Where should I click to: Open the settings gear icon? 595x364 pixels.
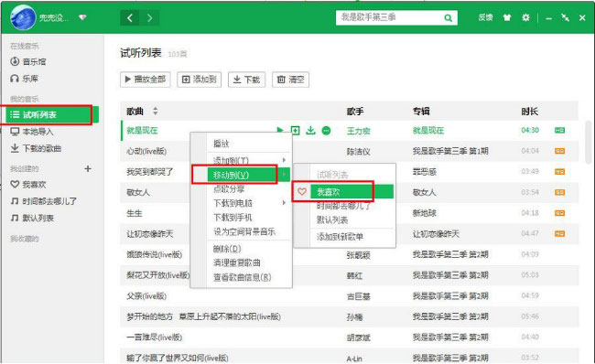[525, 17]
